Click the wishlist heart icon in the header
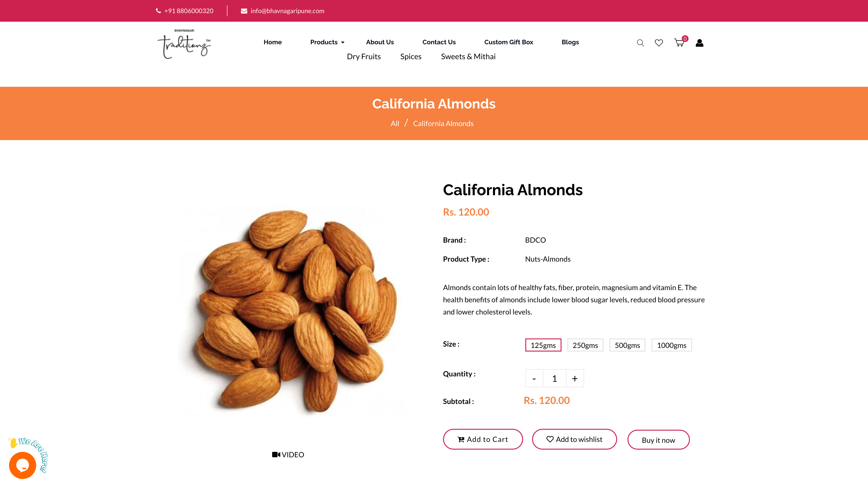 pos(659,43)
